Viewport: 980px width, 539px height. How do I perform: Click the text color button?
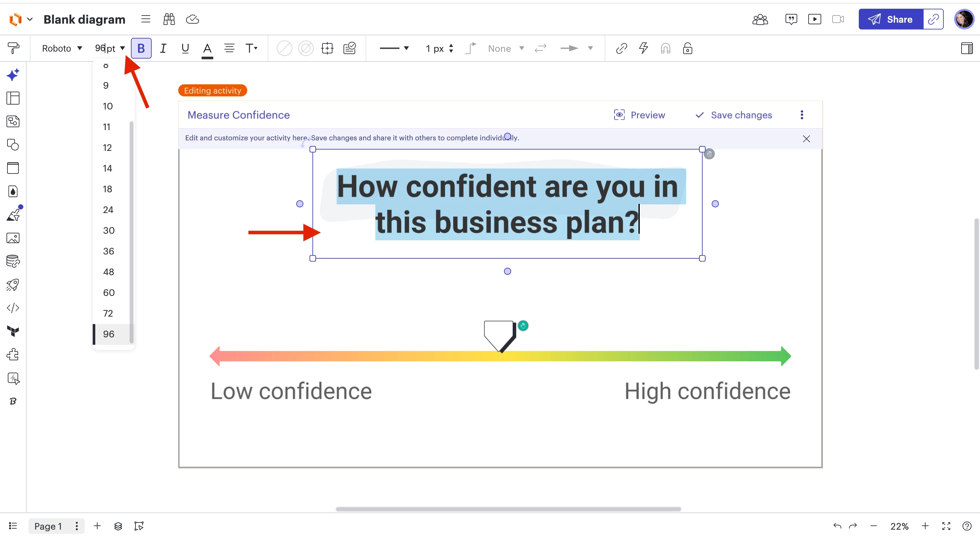point(207,49)
